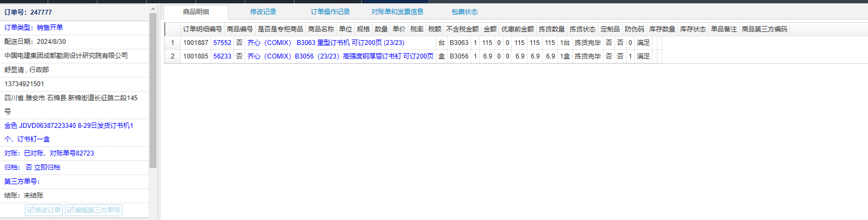Open product number link 57552

click(222, 43)
